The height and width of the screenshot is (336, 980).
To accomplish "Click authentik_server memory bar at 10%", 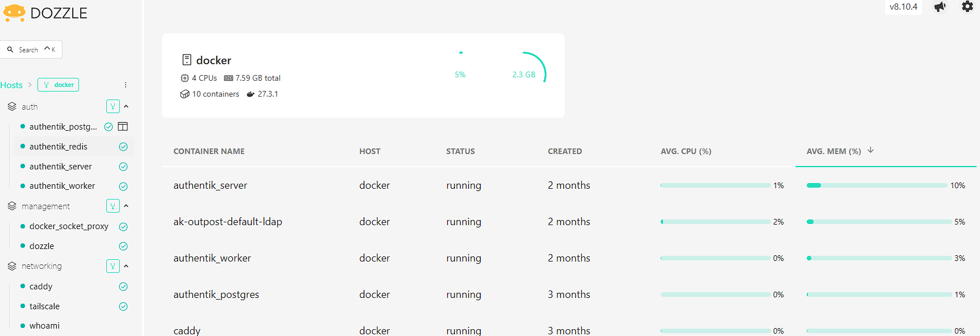I will pyautogui.click(x=877, y=185).
